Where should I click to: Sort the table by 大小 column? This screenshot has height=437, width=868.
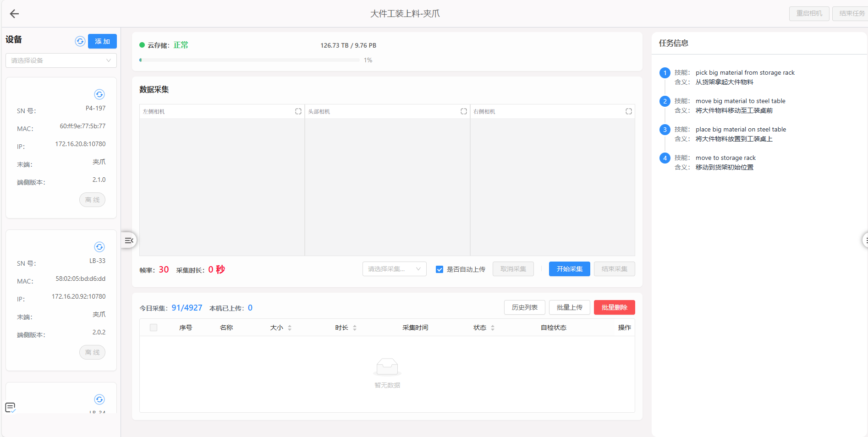pos(290,328)
